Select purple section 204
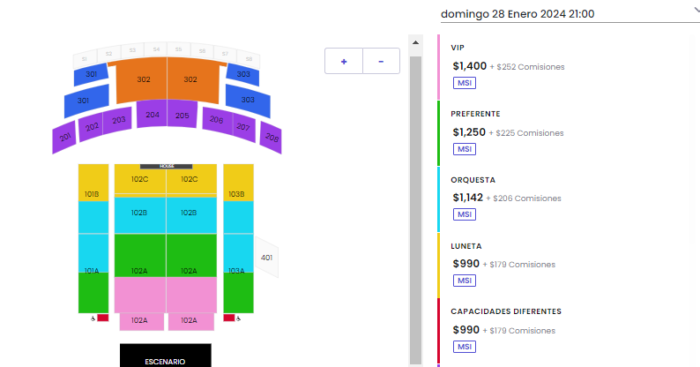 (152, 114)
